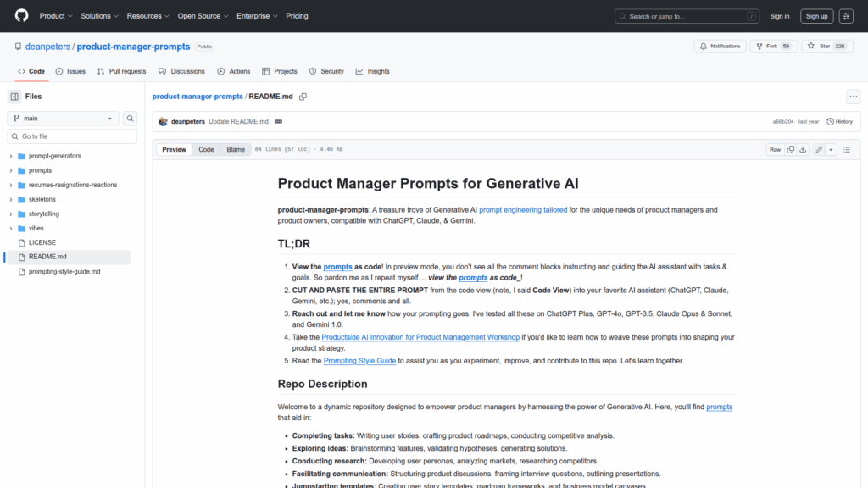
Task: Open the Issues tab
Action: pos(70,71)
